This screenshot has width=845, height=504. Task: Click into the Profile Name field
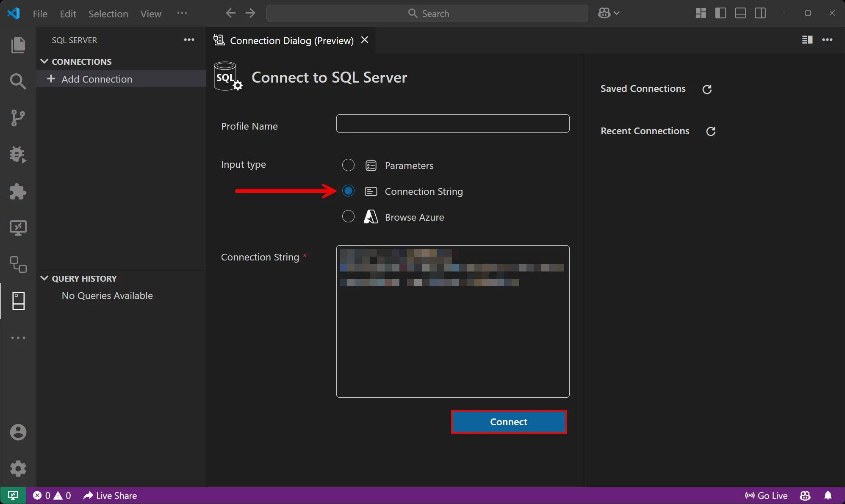452,123
